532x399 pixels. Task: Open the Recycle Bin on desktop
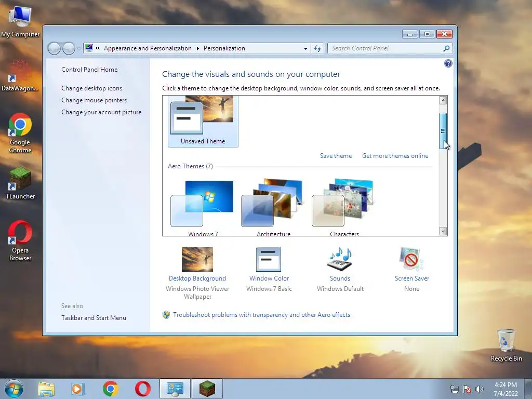tap(506, 345)
